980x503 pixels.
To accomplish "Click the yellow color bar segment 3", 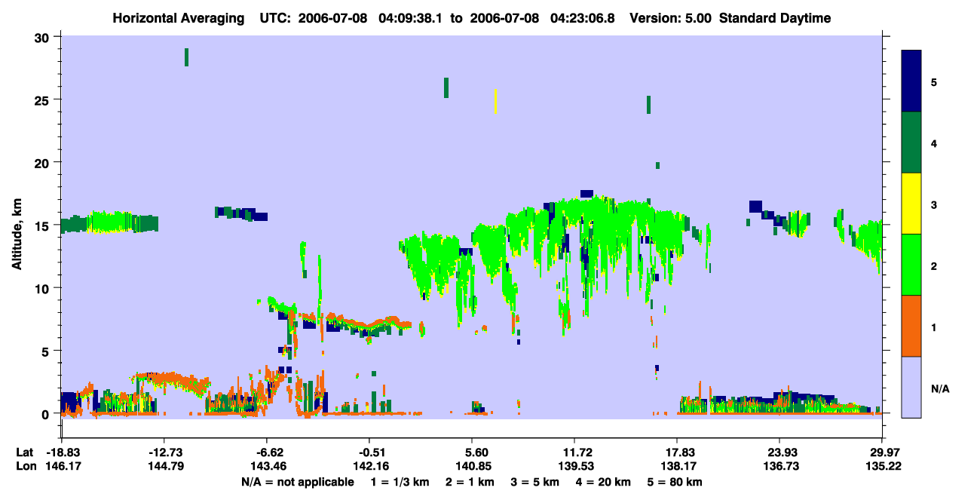I will pyautogui.click(x=911, y=204).
